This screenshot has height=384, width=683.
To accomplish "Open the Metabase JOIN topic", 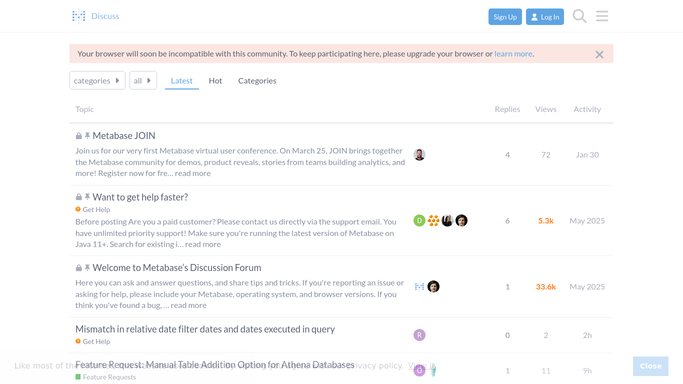I will tap(124, 136).
